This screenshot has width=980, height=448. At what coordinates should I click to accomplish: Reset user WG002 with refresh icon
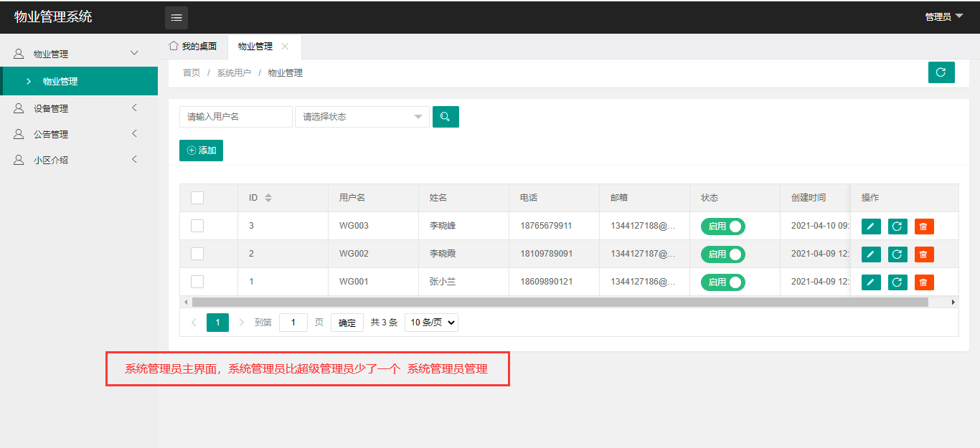point(897,254)
